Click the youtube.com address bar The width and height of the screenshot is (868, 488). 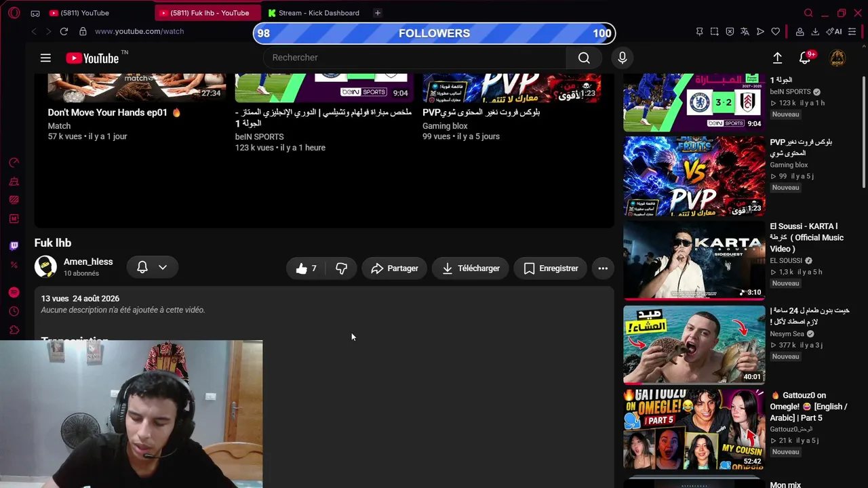139,31
